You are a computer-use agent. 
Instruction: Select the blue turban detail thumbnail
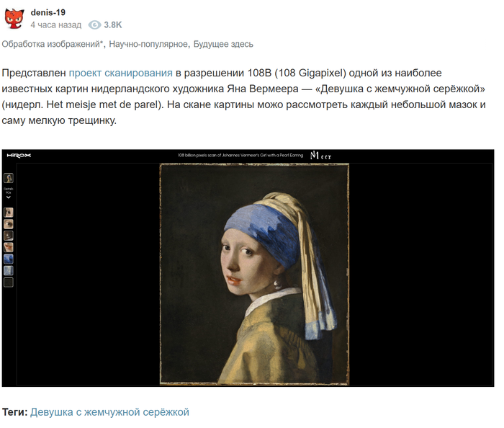click(9, 259)
